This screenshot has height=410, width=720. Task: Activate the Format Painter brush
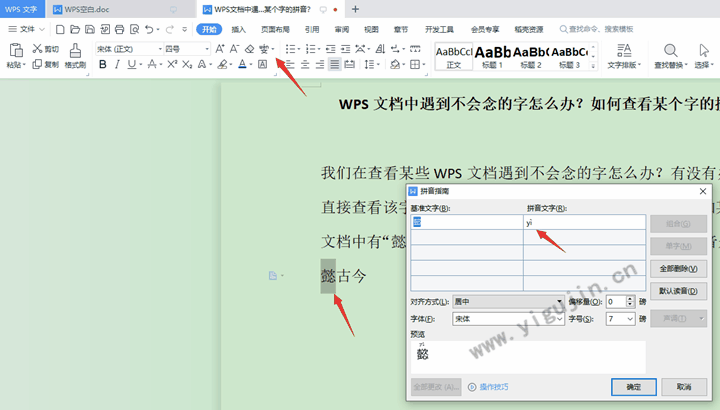(75, 50)
